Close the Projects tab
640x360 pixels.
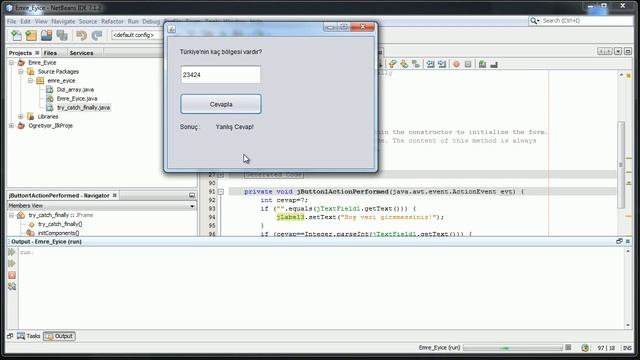[x=37, y=53]
